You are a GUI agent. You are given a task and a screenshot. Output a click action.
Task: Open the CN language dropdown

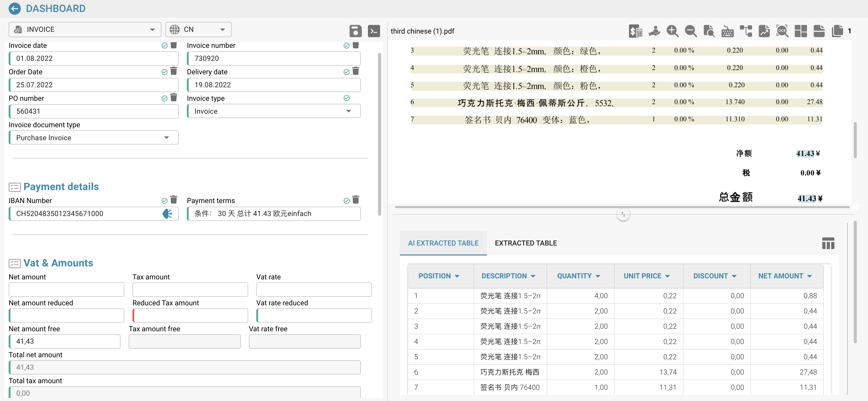(198, 30)
